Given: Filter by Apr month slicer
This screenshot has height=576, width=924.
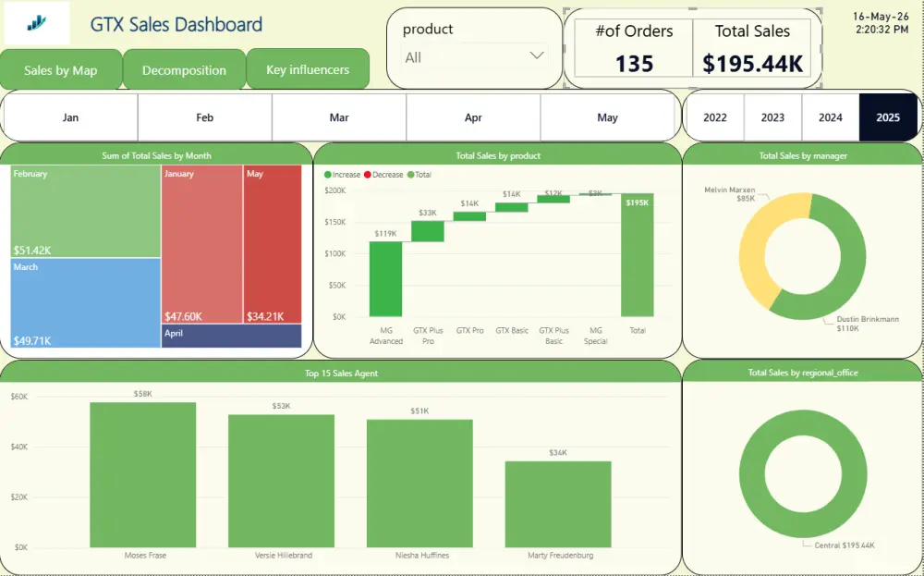Looking at the screenshot, I should coord(473,117).
